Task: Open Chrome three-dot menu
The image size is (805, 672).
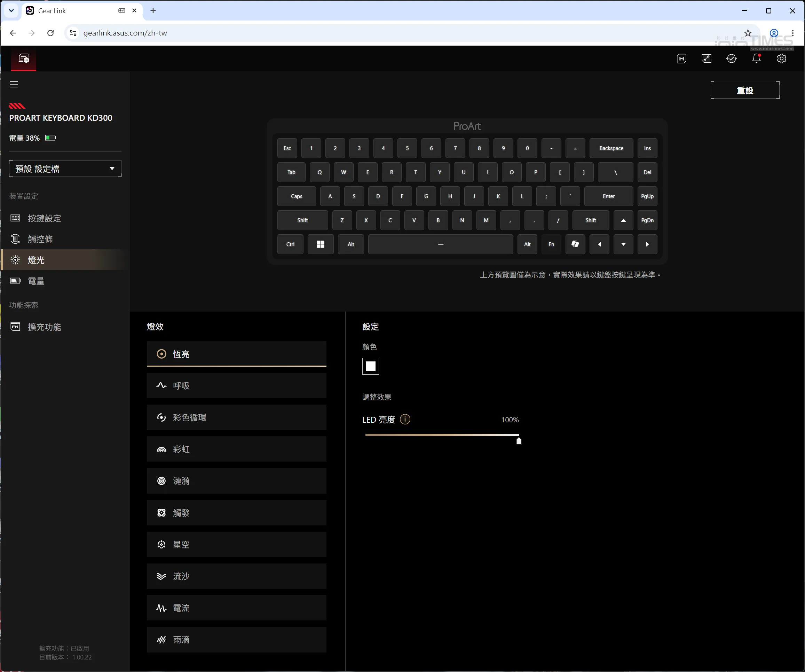Action: 792,33
